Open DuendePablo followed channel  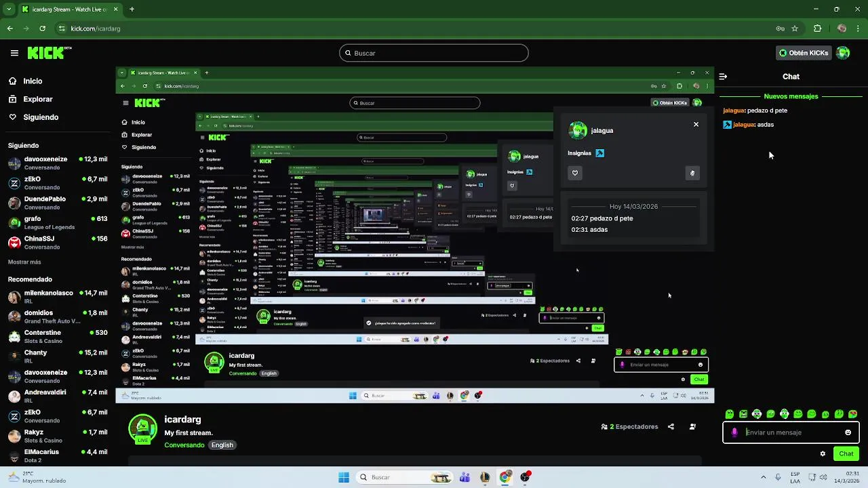click(x=58, y=203)
